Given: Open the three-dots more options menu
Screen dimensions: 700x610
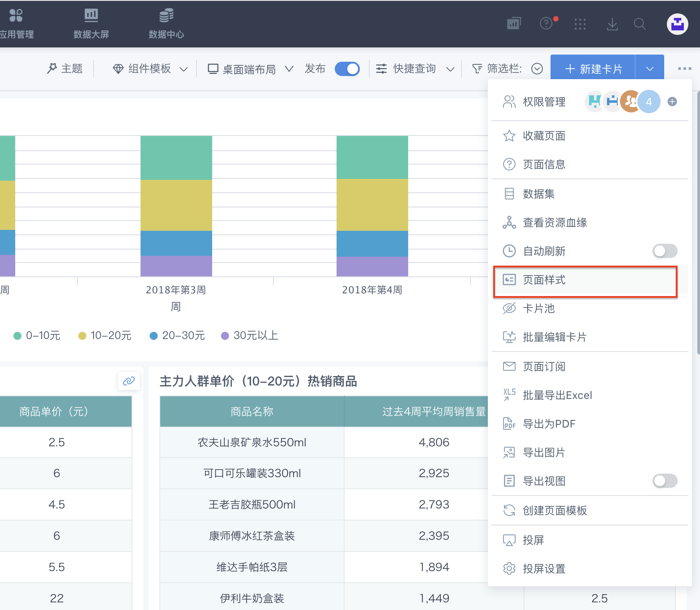Looking at the screenshot, I should tap(685, 68).
